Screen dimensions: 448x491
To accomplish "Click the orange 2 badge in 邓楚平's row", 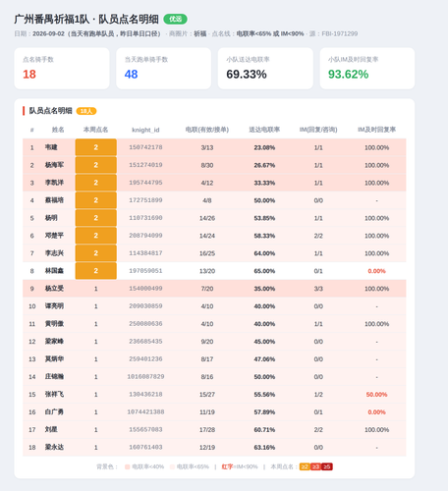I will (96, 236).
